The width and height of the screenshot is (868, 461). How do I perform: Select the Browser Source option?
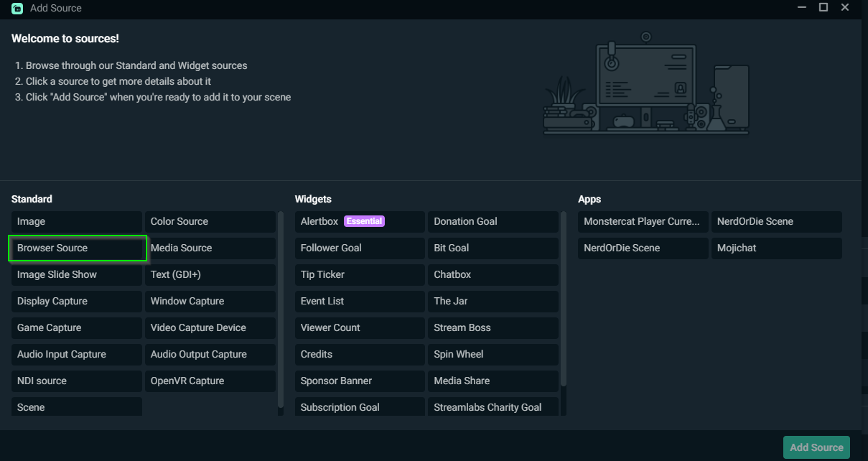[x=77, y=248]
